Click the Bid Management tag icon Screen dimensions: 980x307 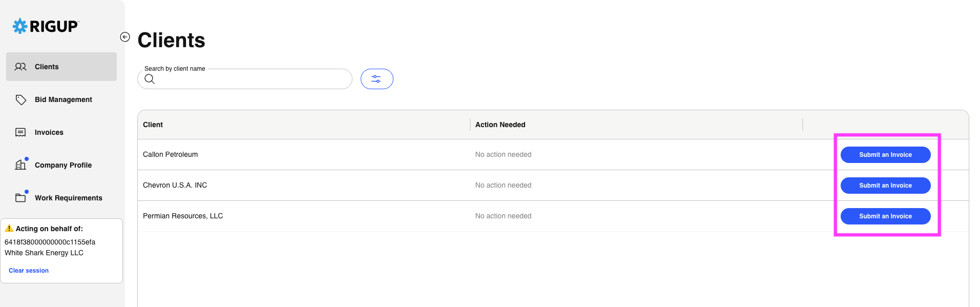[20, 99]
